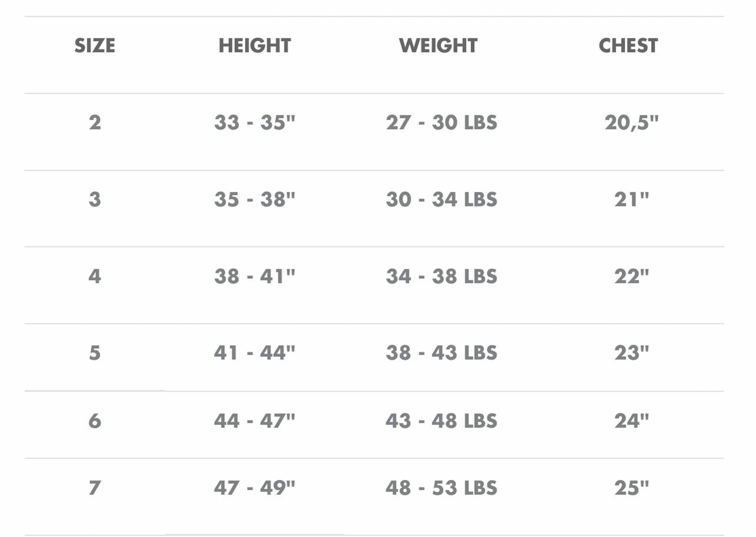The width and height of the screenshot is (756, 537).
Task: Click the 27 - 30 LBS weight cell
Action: (442, 122)
